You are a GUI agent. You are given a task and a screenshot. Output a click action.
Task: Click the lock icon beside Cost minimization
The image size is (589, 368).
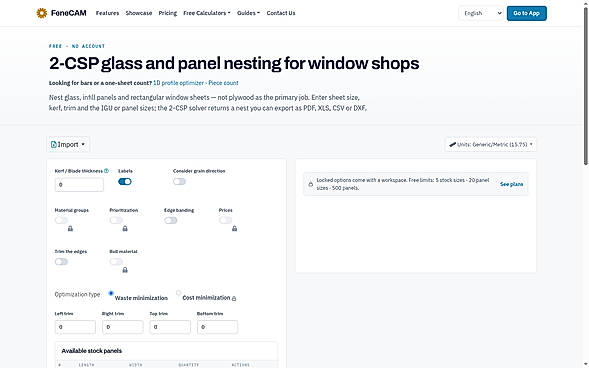(234, 299)
